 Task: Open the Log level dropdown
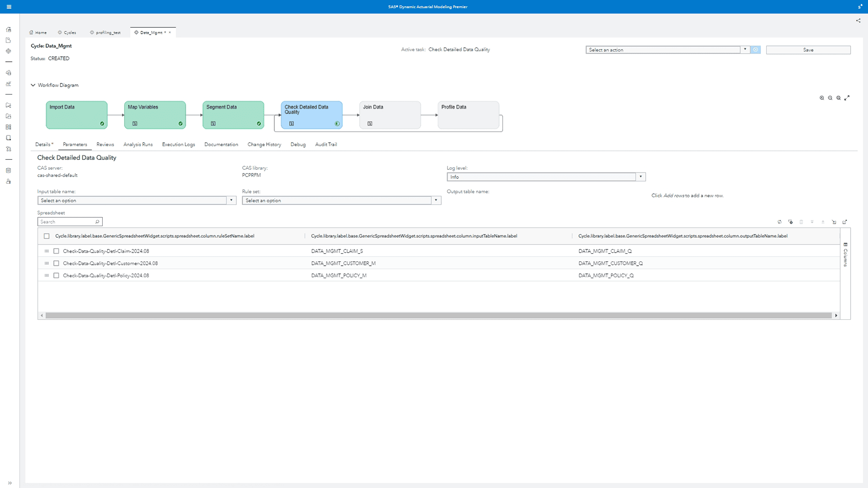546,177
